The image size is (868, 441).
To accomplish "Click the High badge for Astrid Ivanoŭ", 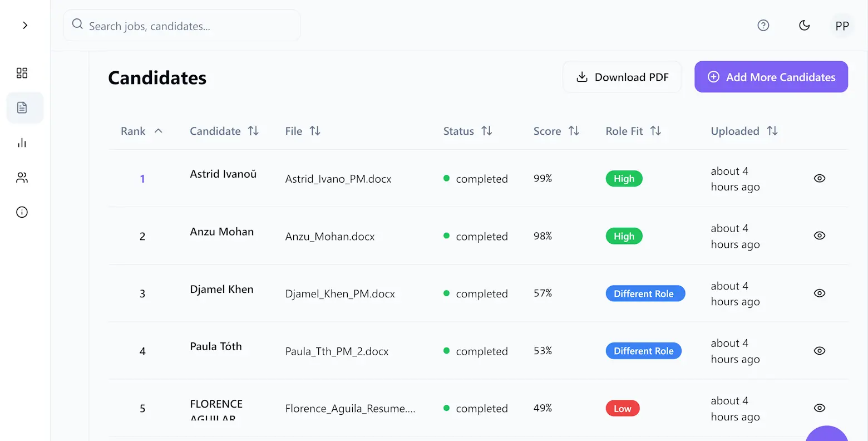I will coord(624,179).
